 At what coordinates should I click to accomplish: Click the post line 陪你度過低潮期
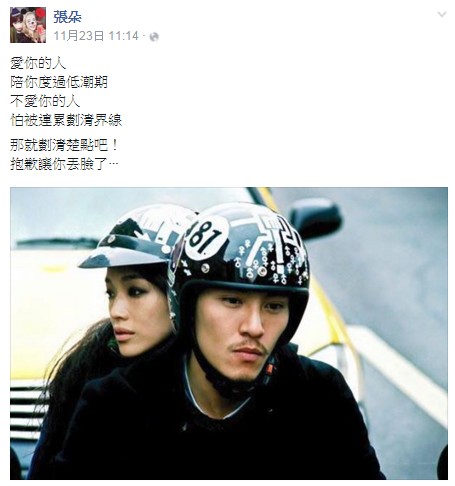click(x=59, y=82)
